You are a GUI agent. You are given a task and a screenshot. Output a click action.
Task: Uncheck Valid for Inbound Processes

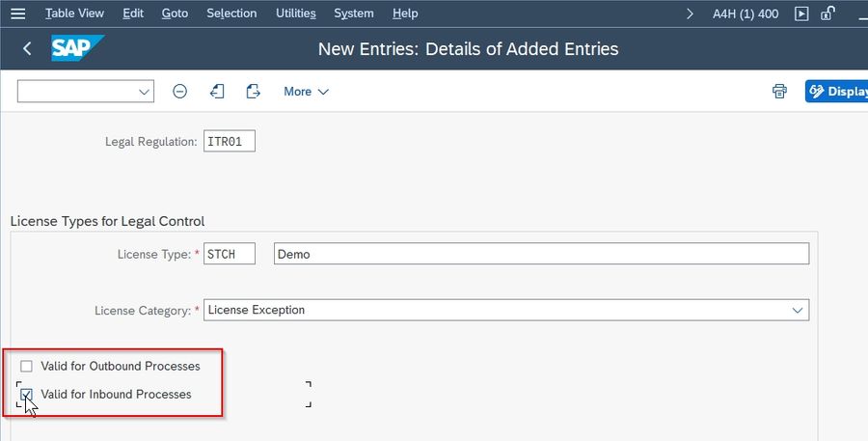26,395
